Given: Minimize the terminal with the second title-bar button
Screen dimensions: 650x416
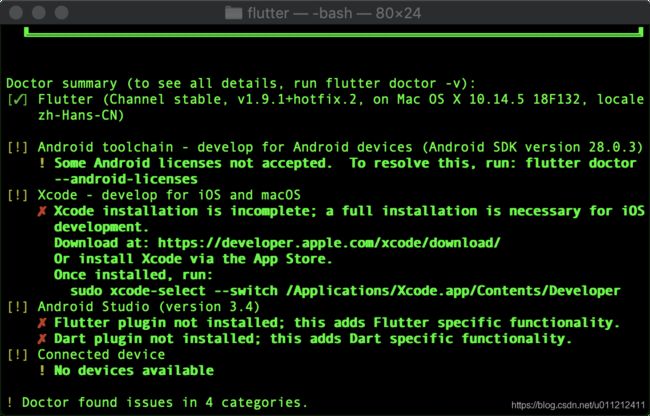Looking at the screenshot, I should (x=39, y=12).
